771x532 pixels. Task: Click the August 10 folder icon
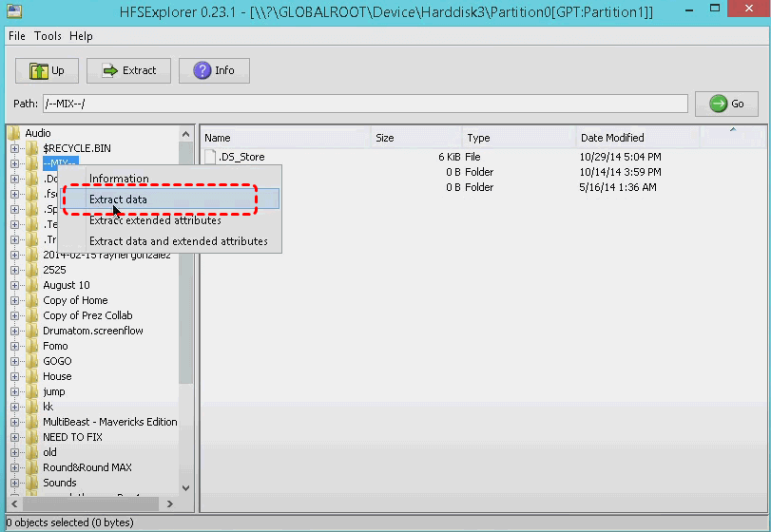coord(32,285)
